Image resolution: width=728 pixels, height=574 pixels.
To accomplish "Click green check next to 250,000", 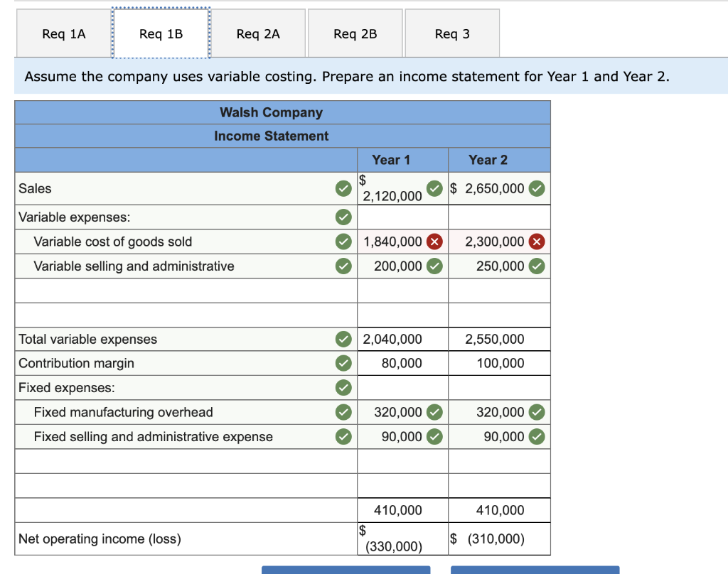I will (537, 266).
